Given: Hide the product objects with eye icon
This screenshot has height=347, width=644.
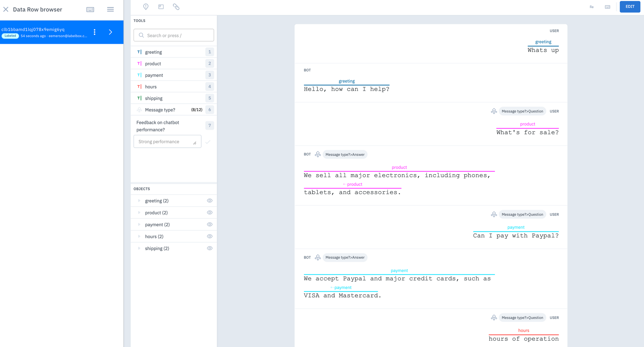Looking at the screenshot, I should click(210, 212).
